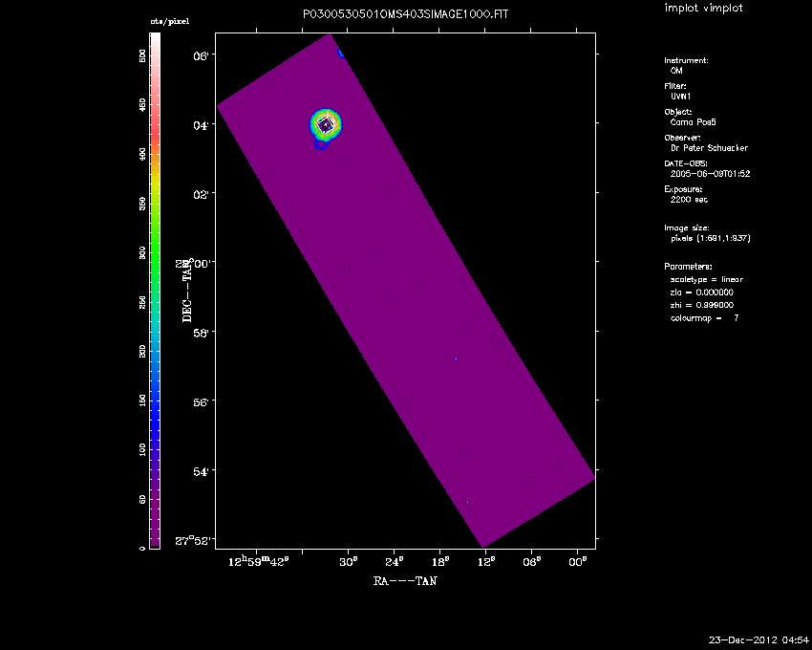Click the colour bar tick label 450

click(142, 105)
